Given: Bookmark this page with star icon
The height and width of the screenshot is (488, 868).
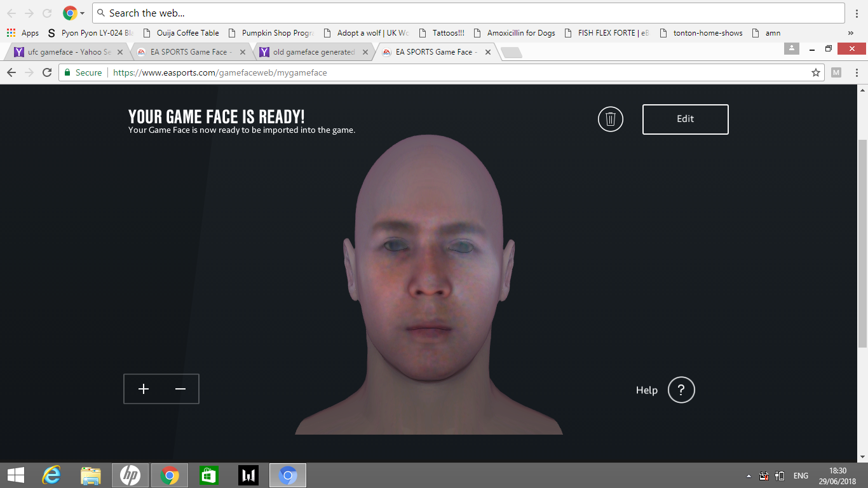Looking at the screenshot, I should click(815, 73).
